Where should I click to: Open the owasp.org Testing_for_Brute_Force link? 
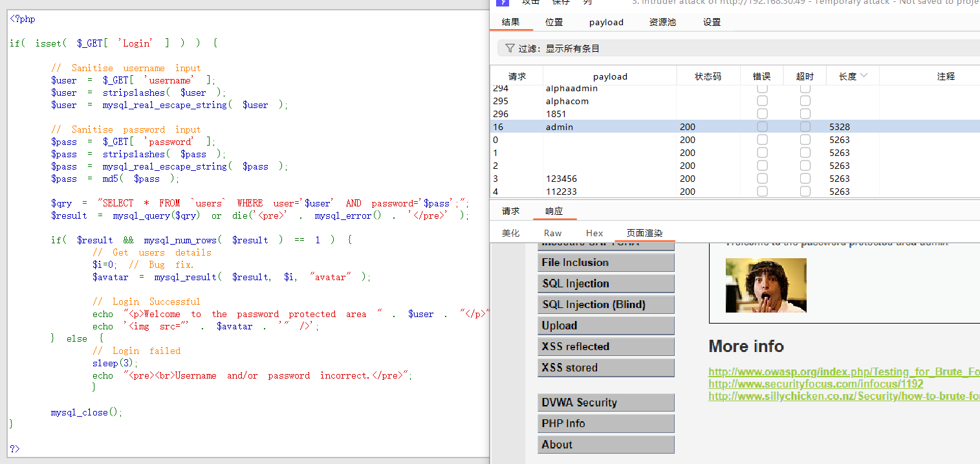(844, 372)
